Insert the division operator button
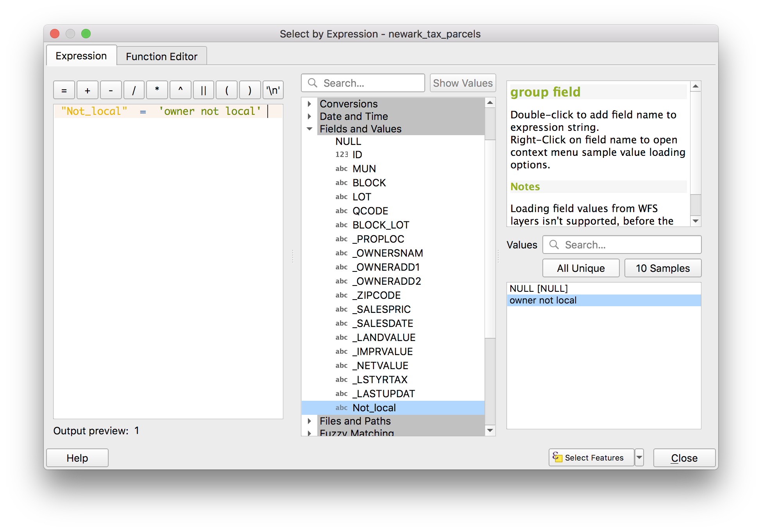This screenshot has height=532, width=762. pyautogui.click(x=134, y=90)
